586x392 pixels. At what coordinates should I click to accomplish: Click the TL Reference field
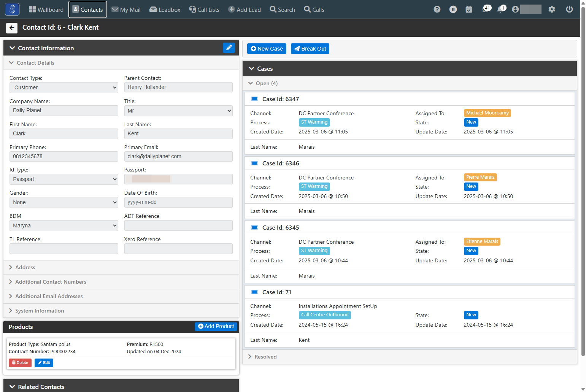(x=64, y=248)
